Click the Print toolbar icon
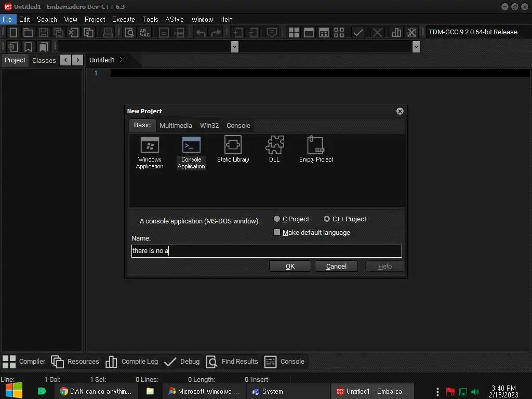 108,33
